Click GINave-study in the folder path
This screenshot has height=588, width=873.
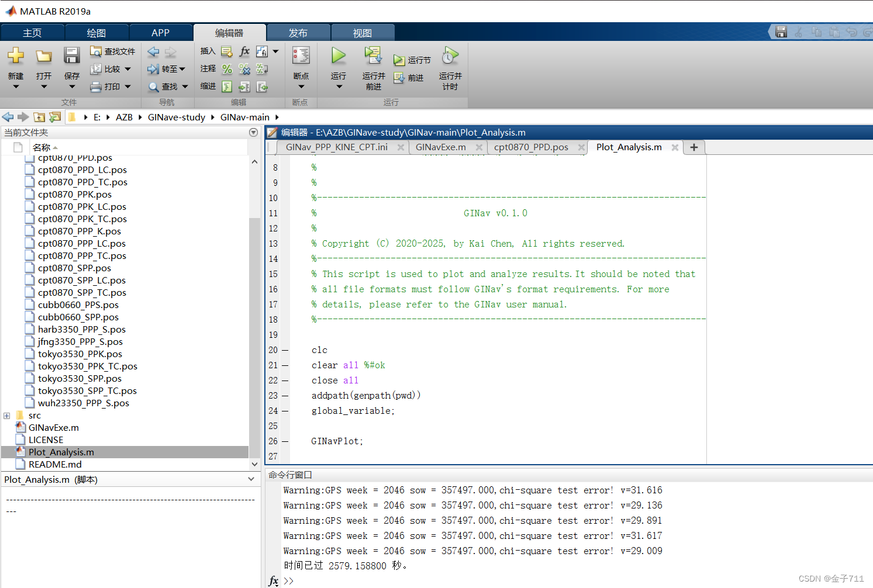click(x=177, y=117)
